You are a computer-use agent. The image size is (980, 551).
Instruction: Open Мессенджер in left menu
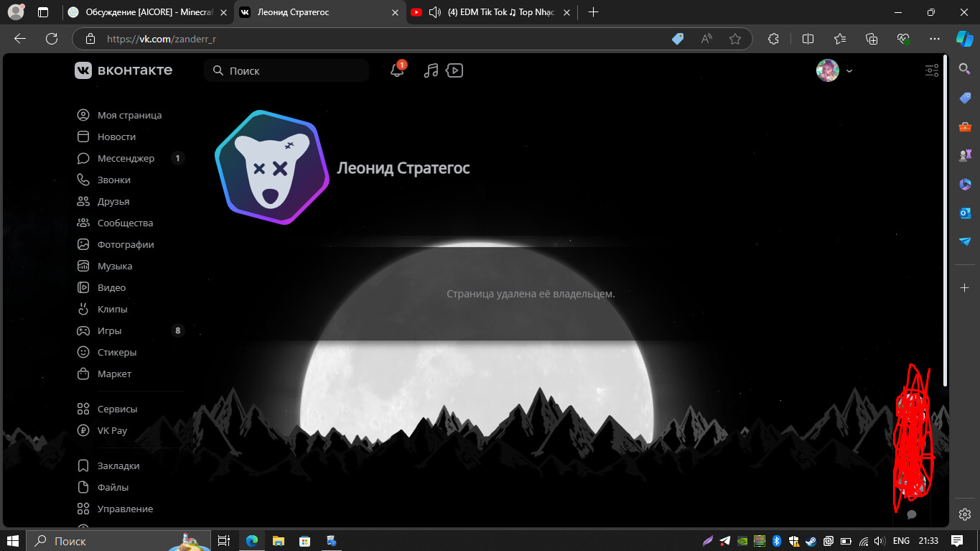point(126,158)
